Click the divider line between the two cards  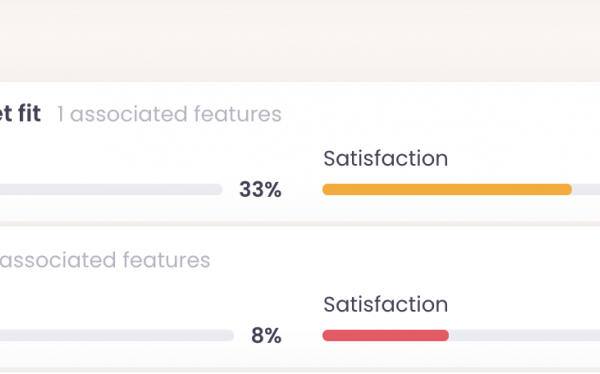pos(300,224)
